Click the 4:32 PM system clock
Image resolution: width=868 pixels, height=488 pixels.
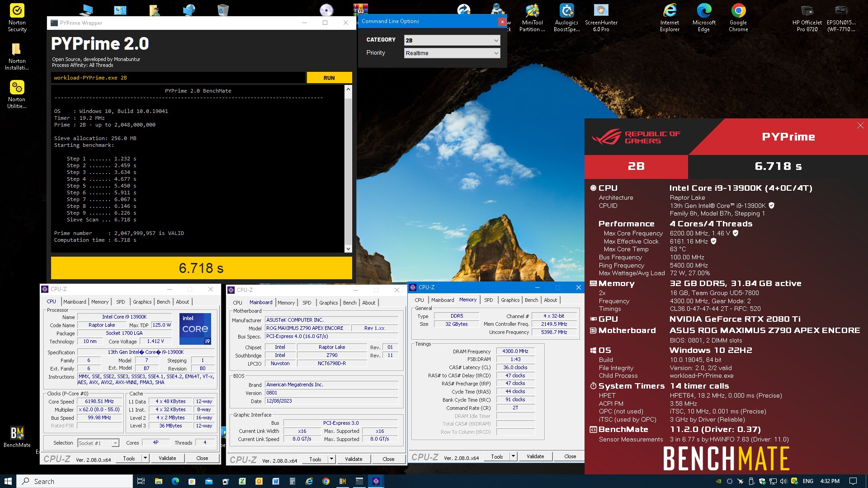pyautogui.click(x=830, y=481)
